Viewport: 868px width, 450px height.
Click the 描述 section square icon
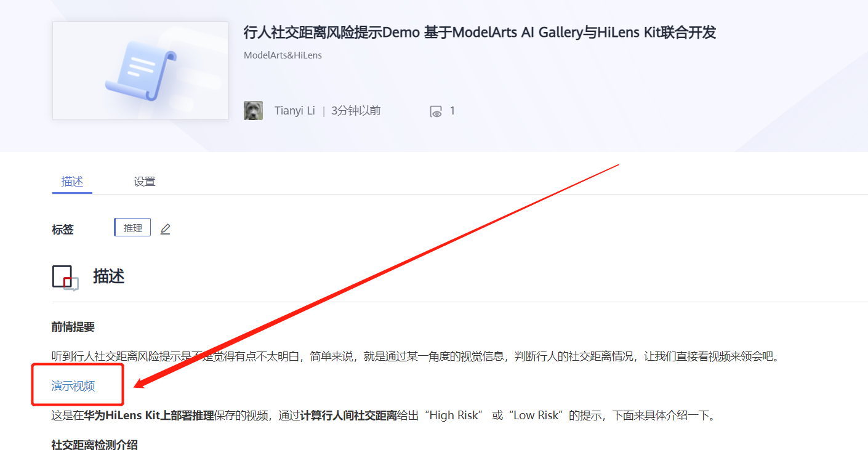tap(65, 278)
